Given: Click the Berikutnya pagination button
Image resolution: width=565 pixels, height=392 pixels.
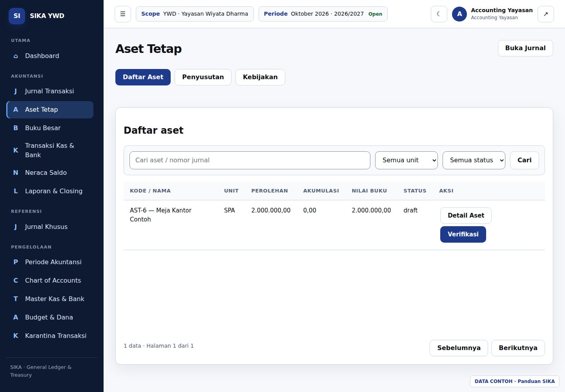Looking at the screenshot, I should point(518,348).
